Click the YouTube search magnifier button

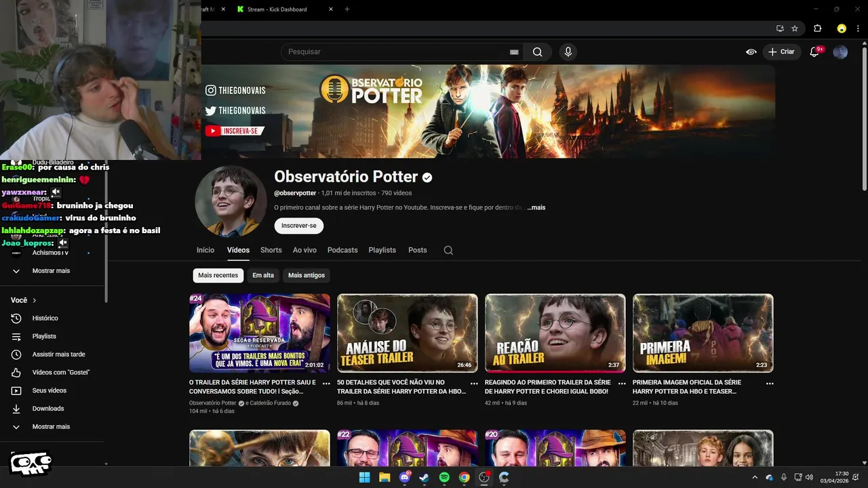click(x=537, y=52)
